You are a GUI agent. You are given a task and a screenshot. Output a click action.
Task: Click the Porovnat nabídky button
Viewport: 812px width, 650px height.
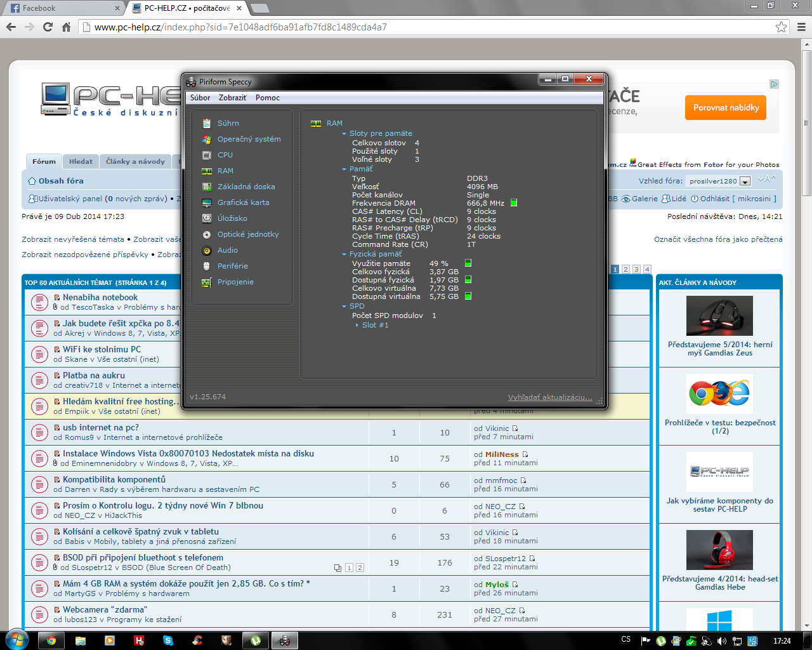[726, 108]
